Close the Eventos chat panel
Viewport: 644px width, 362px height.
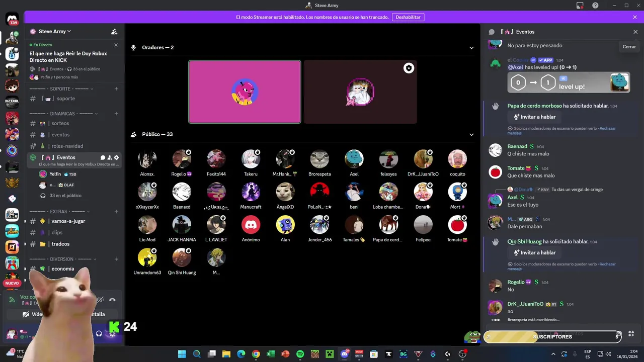(x=635, y=32)
